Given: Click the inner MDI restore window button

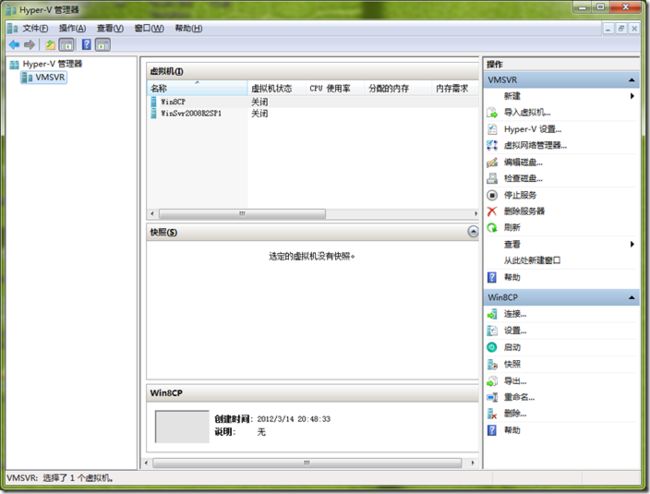Looking at the screenshot, I should (x=621, y=28).
